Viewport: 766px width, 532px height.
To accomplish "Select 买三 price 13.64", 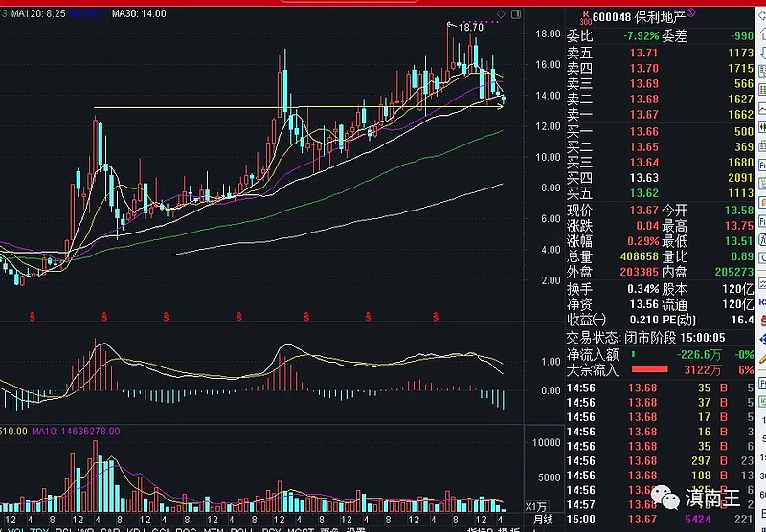I will (x=643, y=163).
